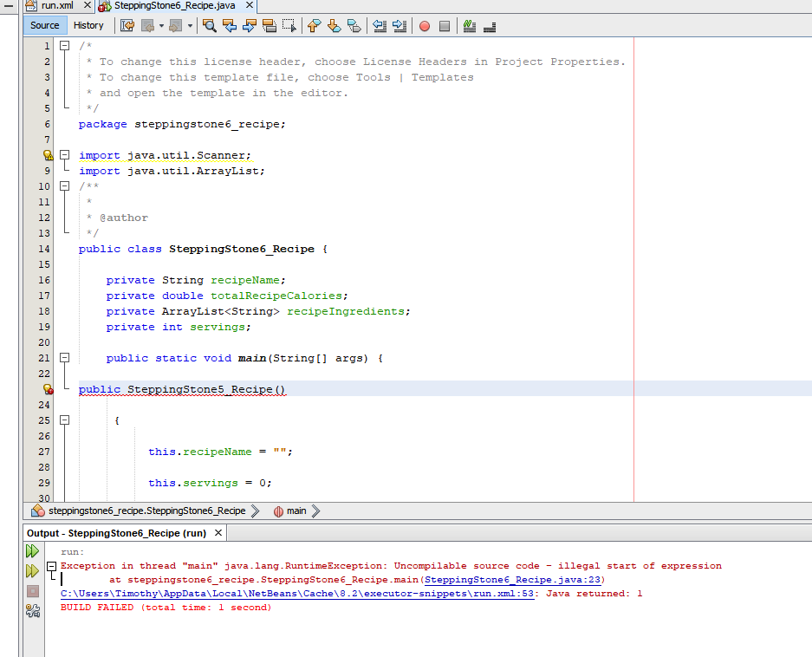Click Re-run with Different Parameters icon

point(33,571)
